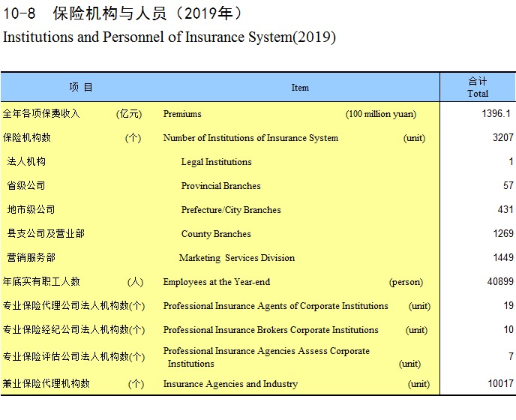Click the '(100 million yuan)' unit text
Image resolution: width=516 pixels, height=420 pixels.
(381, 114)
